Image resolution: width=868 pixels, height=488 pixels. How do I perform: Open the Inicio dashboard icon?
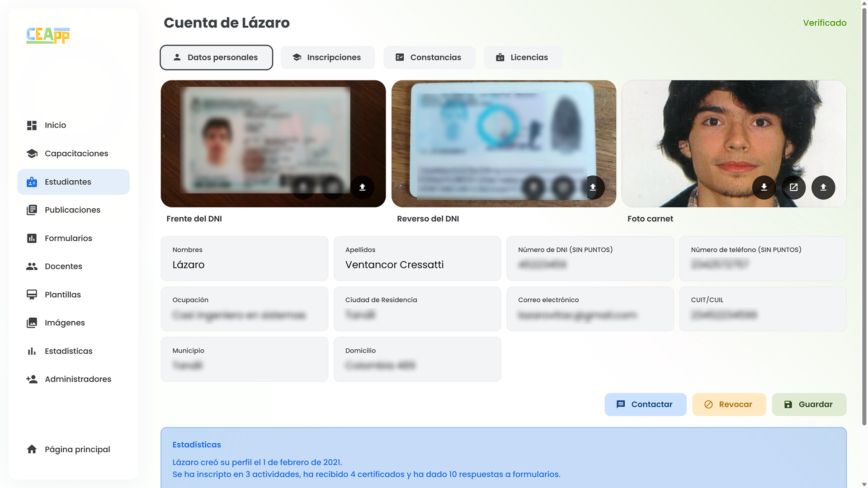point(32,125)
